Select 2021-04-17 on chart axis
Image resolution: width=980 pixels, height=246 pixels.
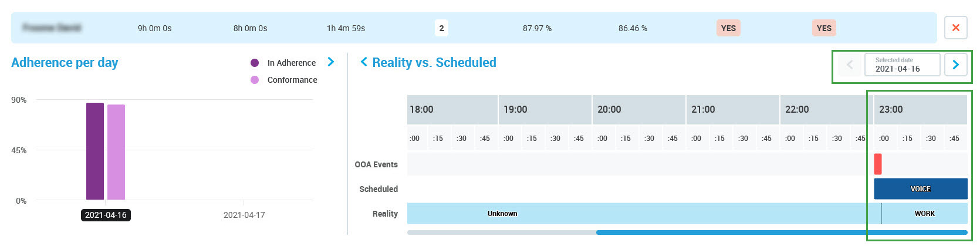244,215
